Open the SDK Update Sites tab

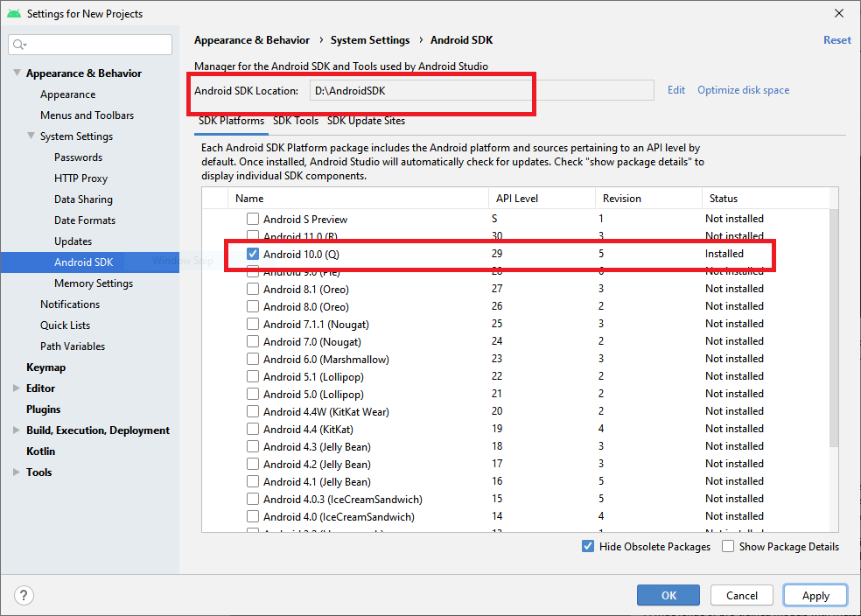[367, 121]
